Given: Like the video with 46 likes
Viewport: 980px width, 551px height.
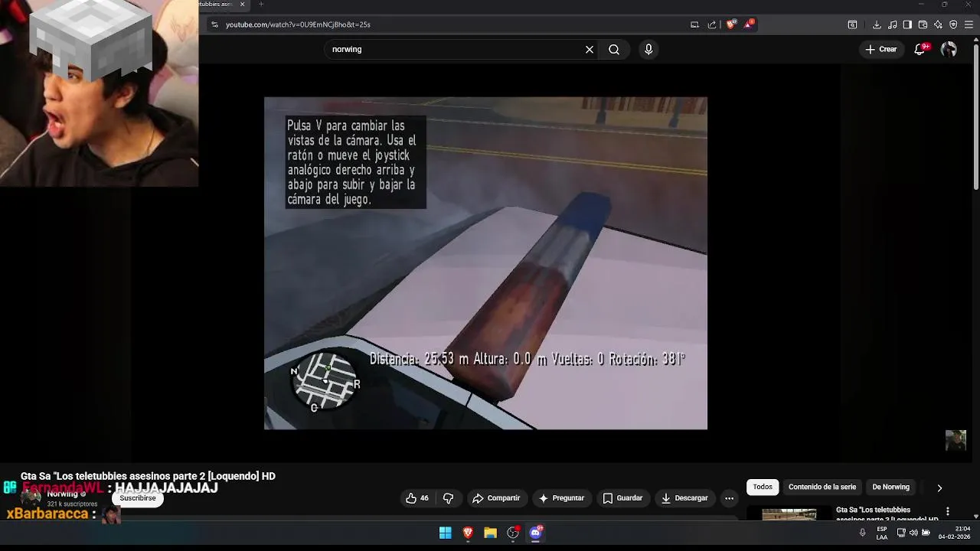Looking at the screenshot, I should [x=417, y=498].
